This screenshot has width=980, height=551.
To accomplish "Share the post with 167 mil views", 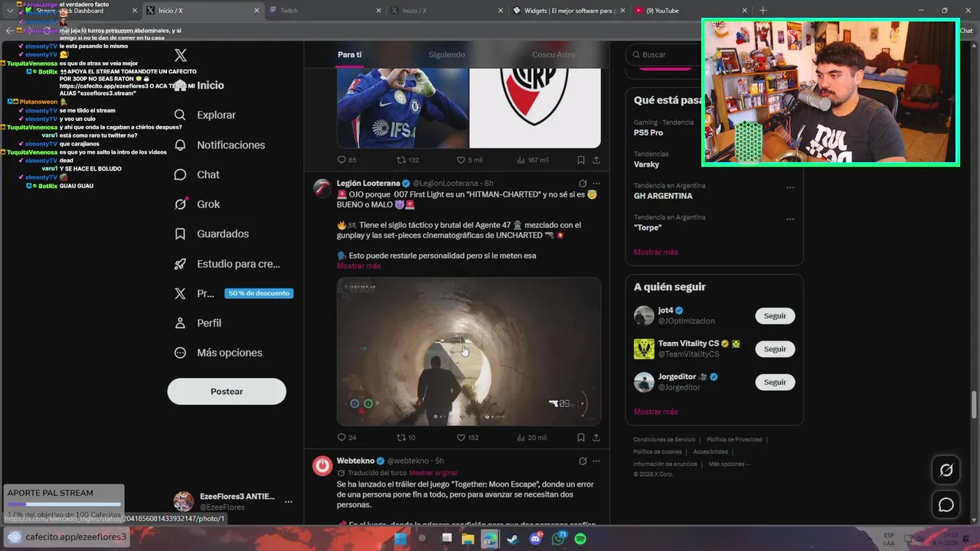I will [596, 160].
